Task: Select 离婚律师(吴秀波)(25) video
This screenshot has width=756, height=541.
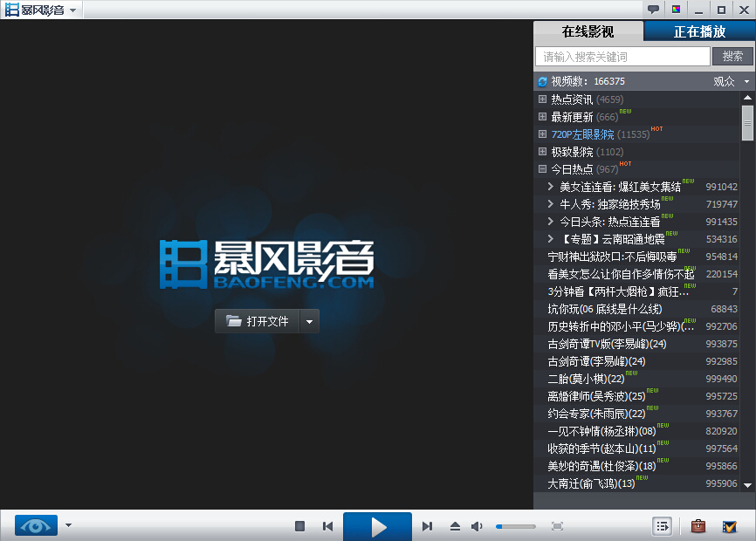Action: click(596, 396)
